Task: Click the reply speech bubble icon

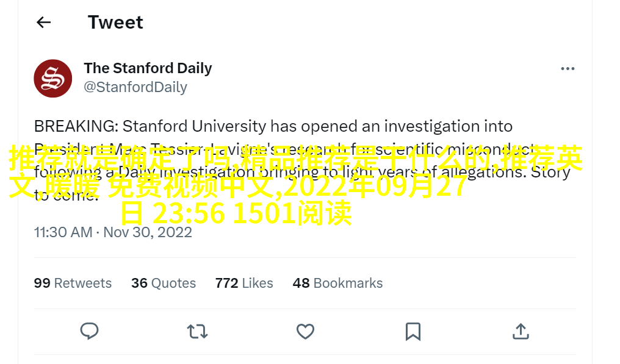Action: point(89,331)
